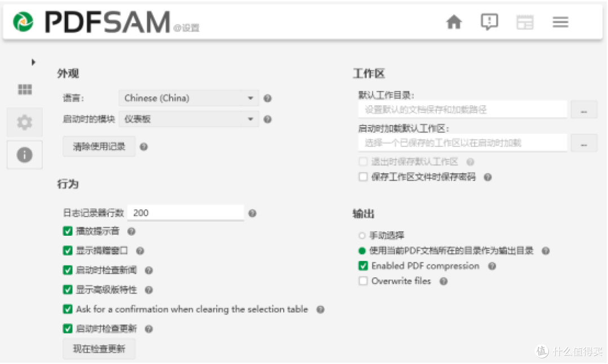608x364 pixels.
Task: Toggle the 启动时检查新闻 checkbox
Action: 68,270
